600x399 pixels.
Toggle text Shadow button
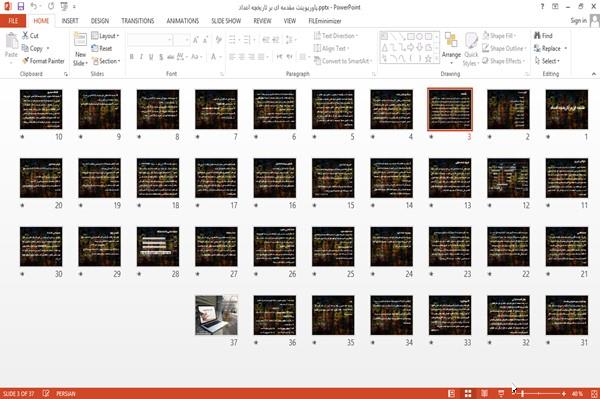[161, 57]
